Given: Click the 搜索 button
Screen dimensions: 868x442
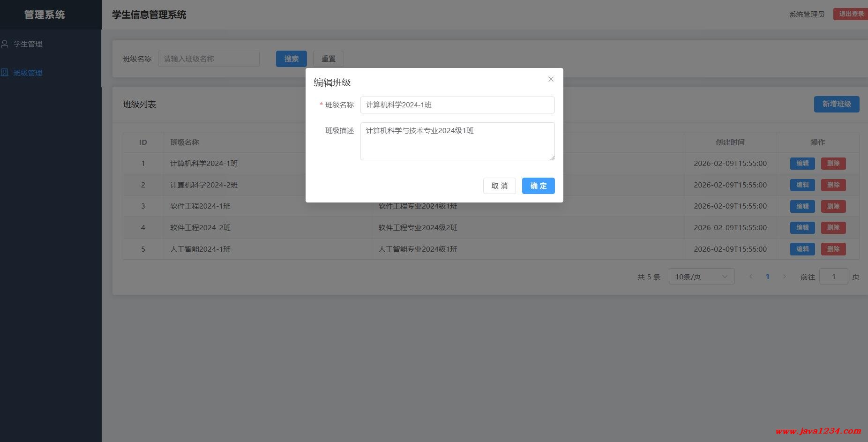Looking at the screenshot, I should (x=291, y=59).
